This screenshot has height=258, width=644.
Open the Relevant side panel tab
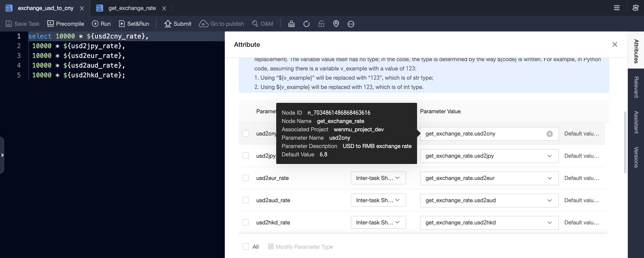pyautogui.click(x=636, y=87)
